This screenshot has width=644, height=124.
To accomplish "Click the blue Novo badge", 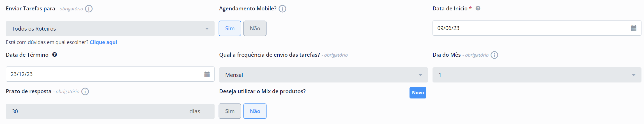I will (418, 93).
